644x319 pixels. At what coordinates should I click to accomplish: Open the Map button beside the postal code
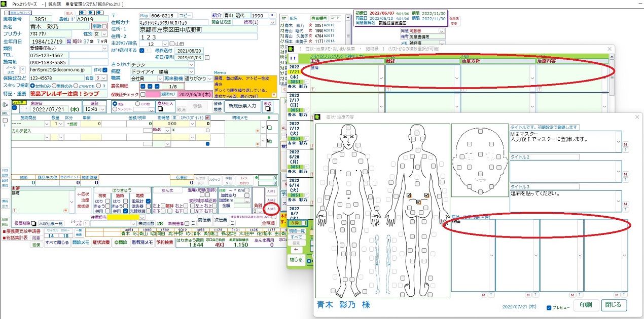[x=144, y=16]
